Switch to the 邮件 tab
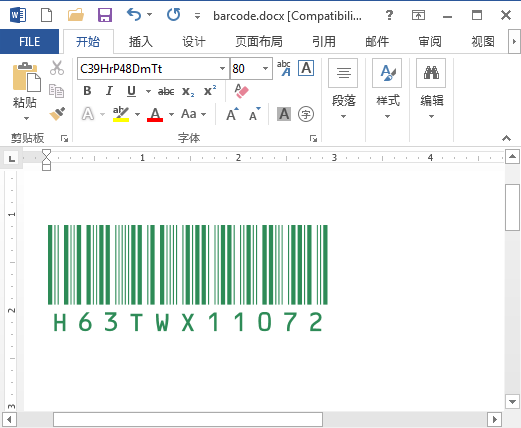Screen dimensions: 521x428 (377, 42)
